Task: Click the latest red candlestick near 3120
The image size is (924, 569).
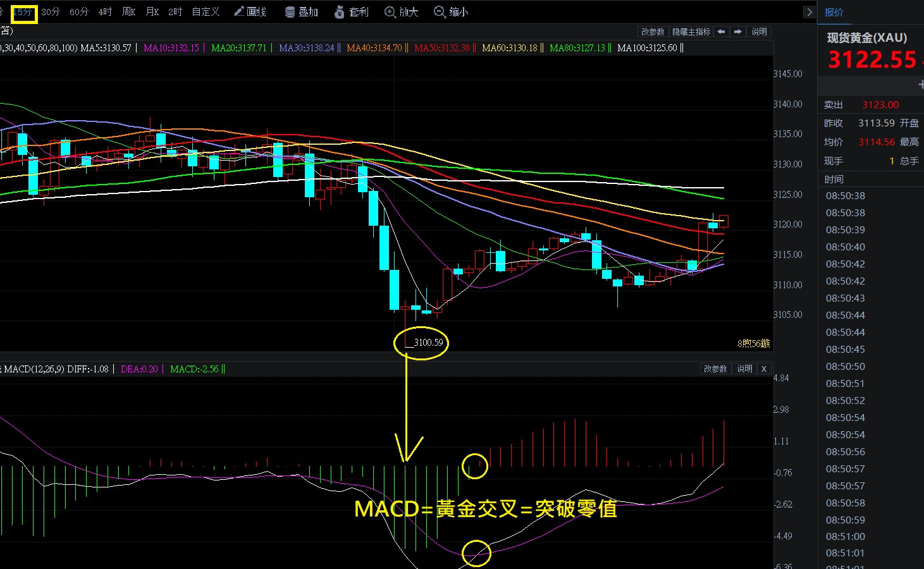Action: click(724, 221)
